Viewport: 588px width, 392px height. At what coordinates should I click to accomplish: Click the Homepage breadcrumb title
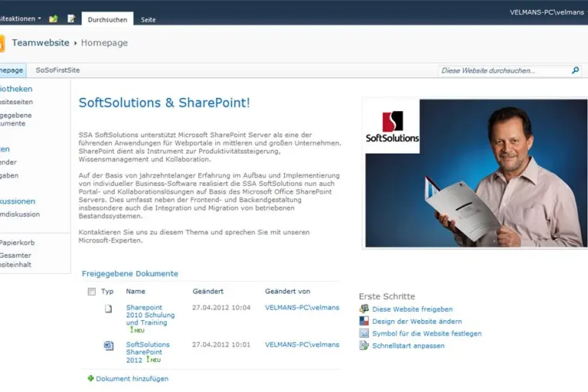click(x=104, y=42)
